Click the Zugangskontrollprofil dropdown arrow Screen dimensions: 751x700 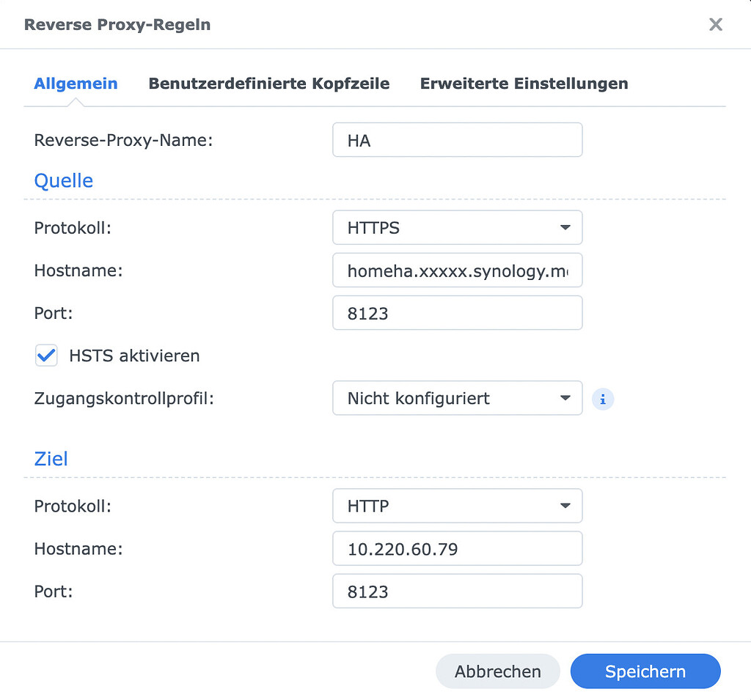(x=565, y=399)
